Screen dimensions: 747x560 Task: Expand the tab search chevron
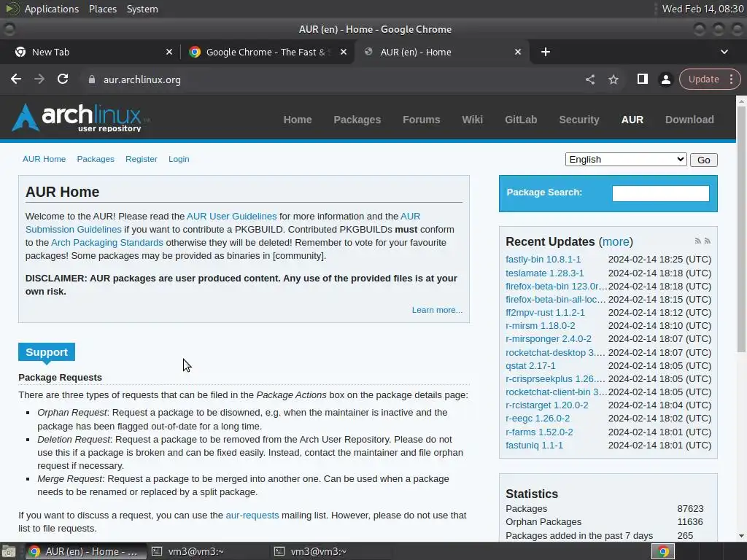pyautogui.click(x=724, y=52)
